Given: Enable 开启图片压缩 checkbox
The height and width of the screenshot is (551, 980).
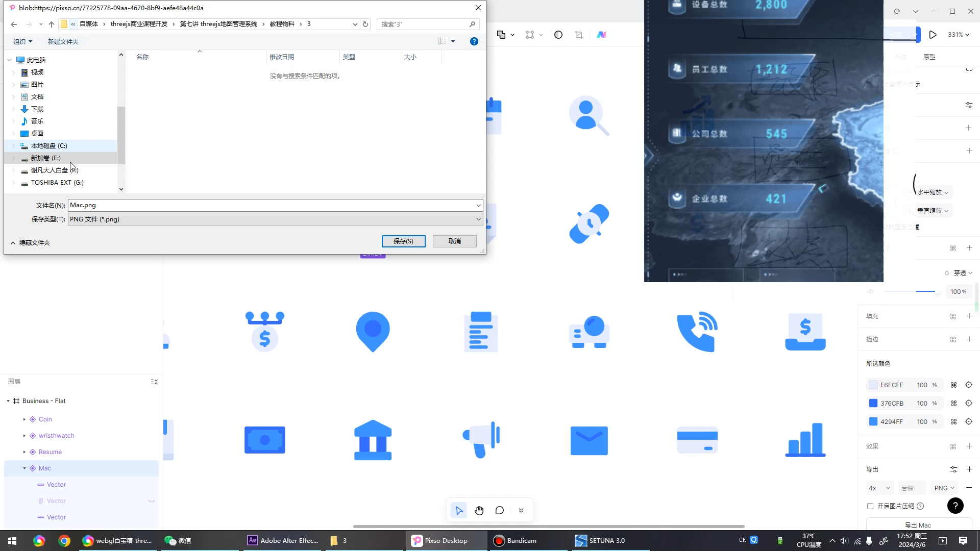Looking at the screenshot, I should [x=870, y=506].
